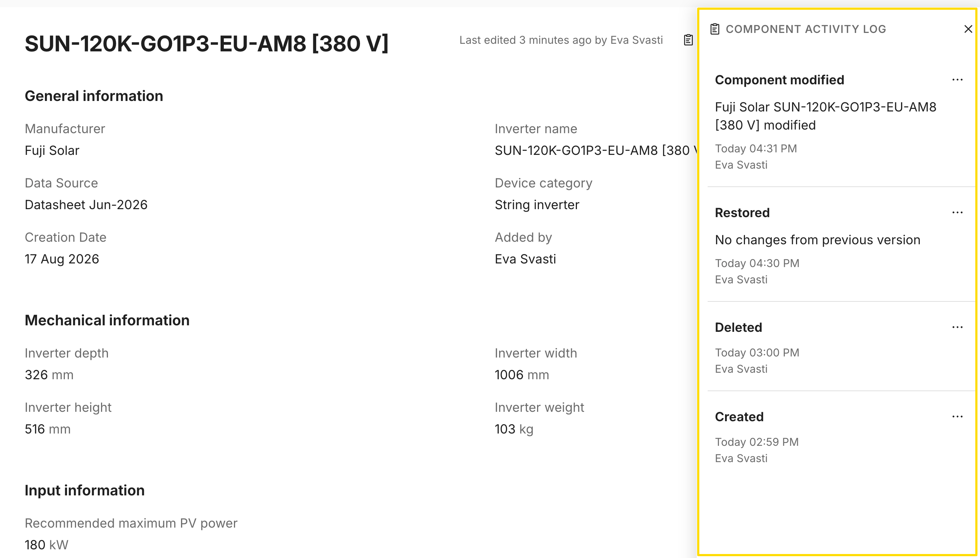Select the PV power value 180 kW
Image resolution: width=980 pixels, height=558 pixels.
click(46, 545)
